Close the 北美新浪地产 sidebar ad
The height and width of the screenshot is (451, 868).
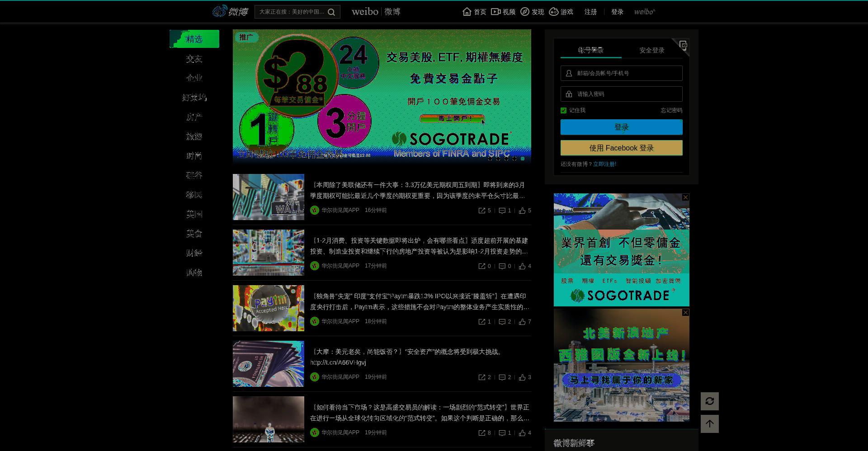[685, 313]
